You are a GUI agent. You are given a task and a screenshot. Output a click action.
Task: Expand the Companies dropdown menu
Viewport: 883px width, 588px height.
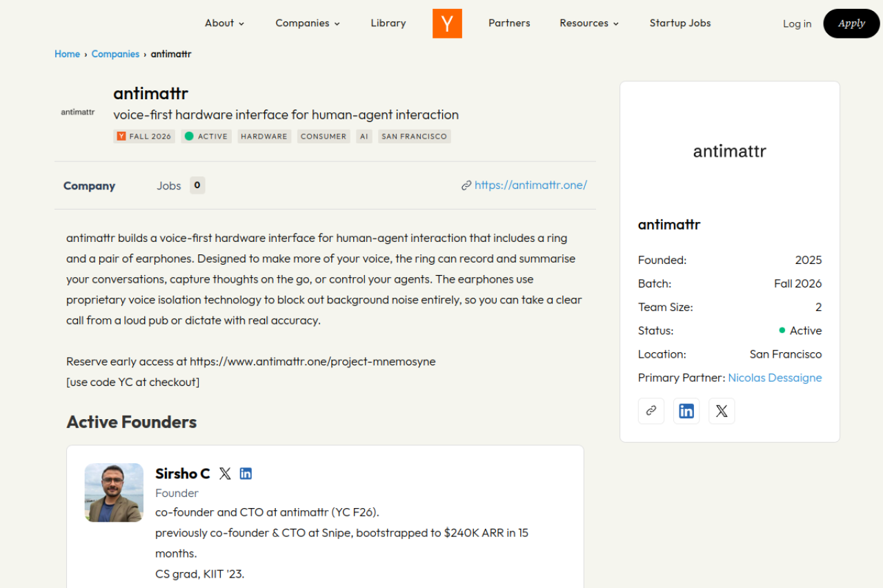click(x=308, y=23)
